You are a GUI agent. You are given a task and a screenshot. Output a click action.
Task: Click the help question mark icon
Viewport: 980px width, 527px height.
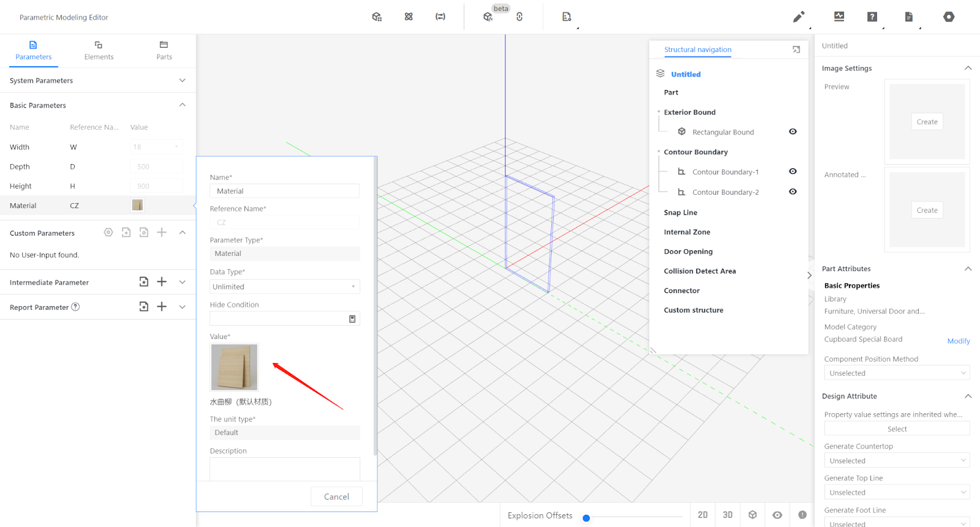click(x=872, y=17)
